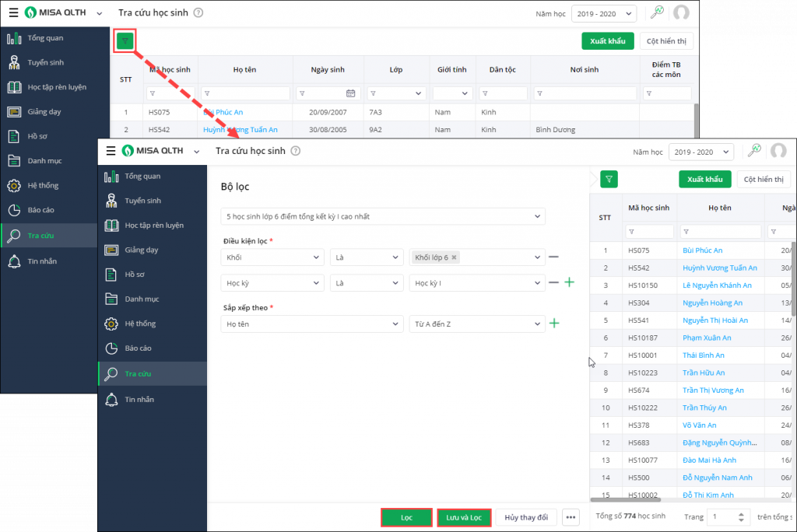This screenshot has width=797, height=532.
Task: Open Giảng dạy in front window sidebar
Action: pos(153,250)
